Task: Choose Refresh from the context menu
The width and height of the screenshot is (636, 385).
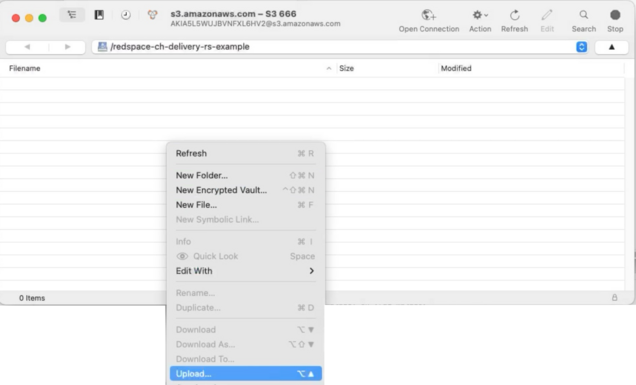Action: point(245,153)
